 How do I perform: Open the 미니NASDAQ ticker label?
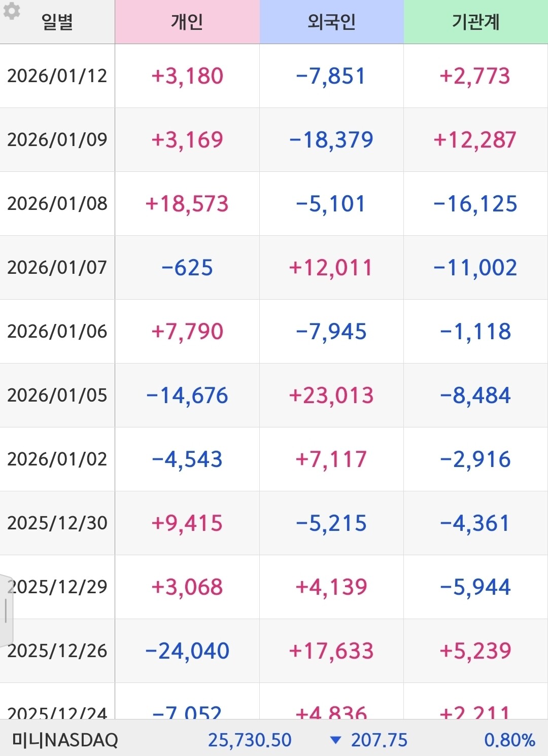pyautogui.click(x=65, y=740)
